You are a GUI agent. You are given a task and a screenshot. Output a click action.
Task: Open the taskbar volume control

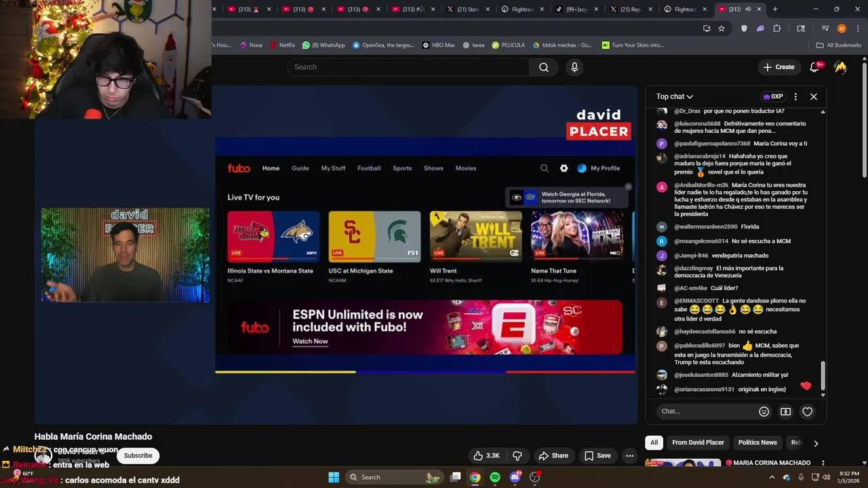click(826, 477)
